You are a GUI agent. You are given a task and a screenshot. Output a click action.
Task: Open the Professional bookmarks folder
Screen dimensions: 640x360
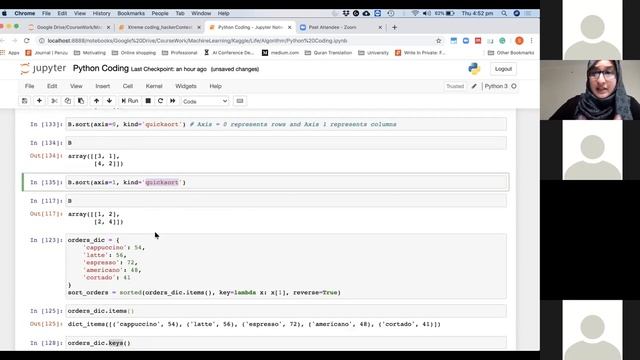pyautogui.click(x=180, y=53)
